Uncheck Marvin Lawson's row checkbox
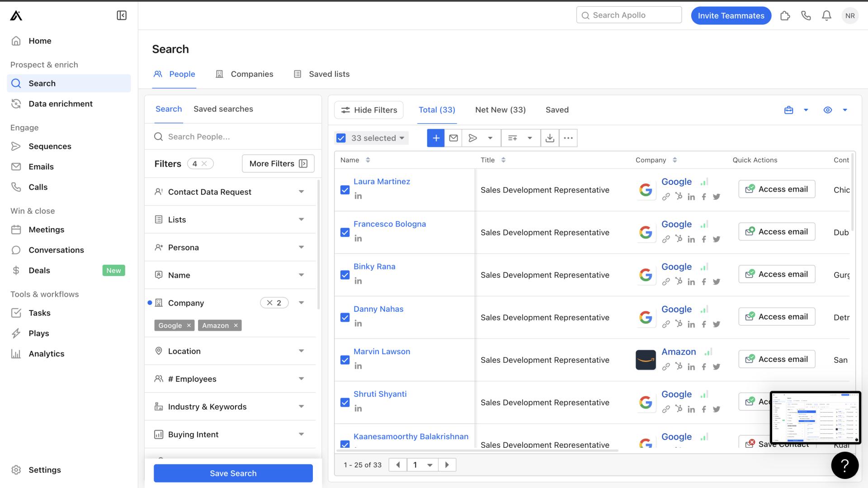868x488 pixels. [x=345, y=360]
